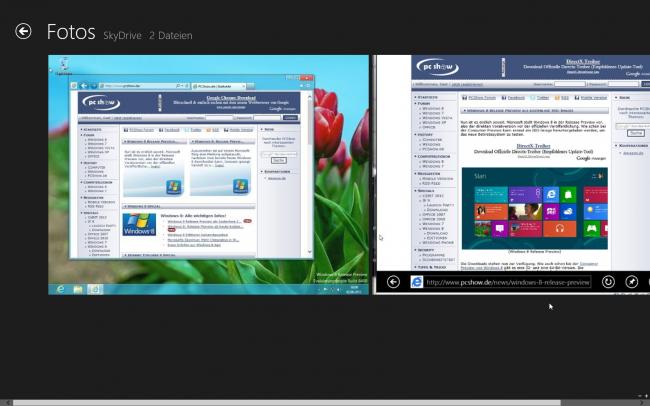Click the "SkyDrive" label in header
650x406 pixels.
tap(122, 36)
